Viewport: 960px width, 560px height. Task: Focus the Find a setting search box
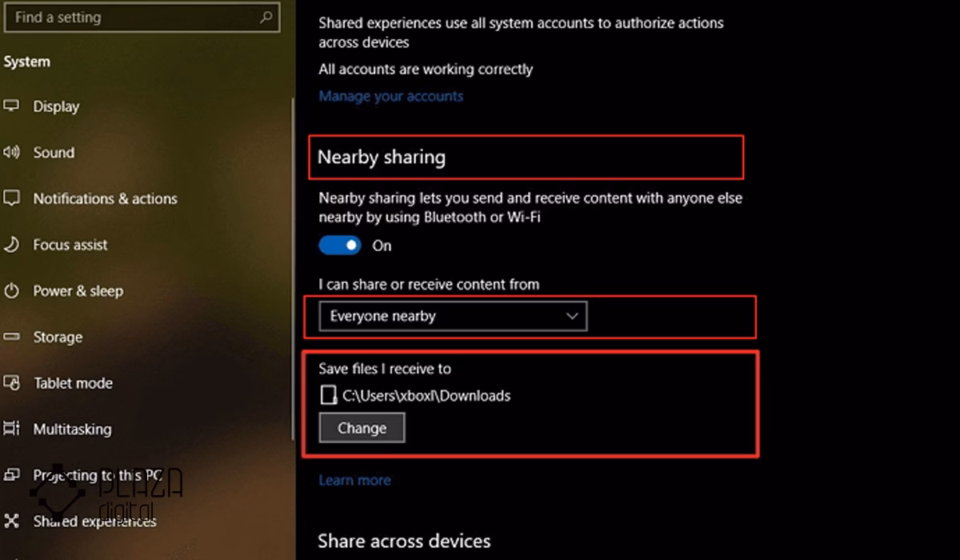pyautogui.click(x=142, y=17)
